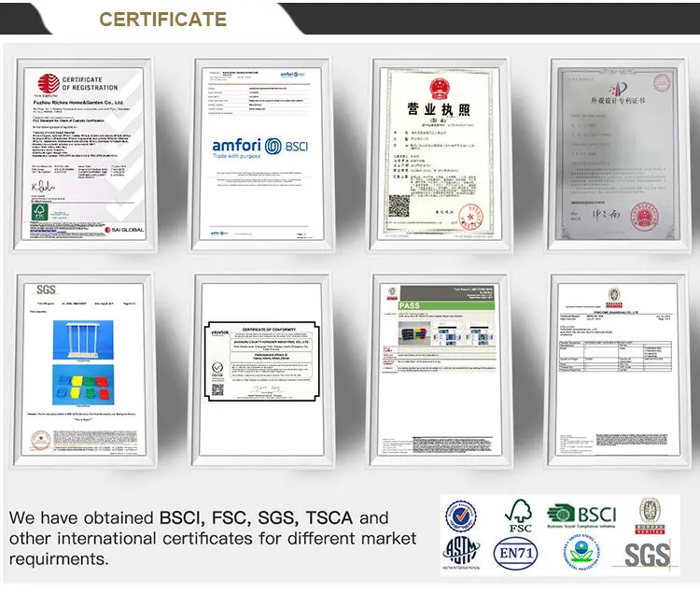Click the FSC tree logo in the badge row
Image resolution: width=700 pixels, height=593 pixels.
(x=520, y=515)
